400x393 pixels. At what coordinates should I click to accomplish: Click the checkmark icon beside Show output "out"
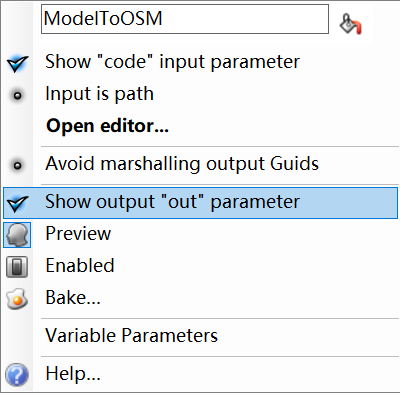[x=17, y=203]
